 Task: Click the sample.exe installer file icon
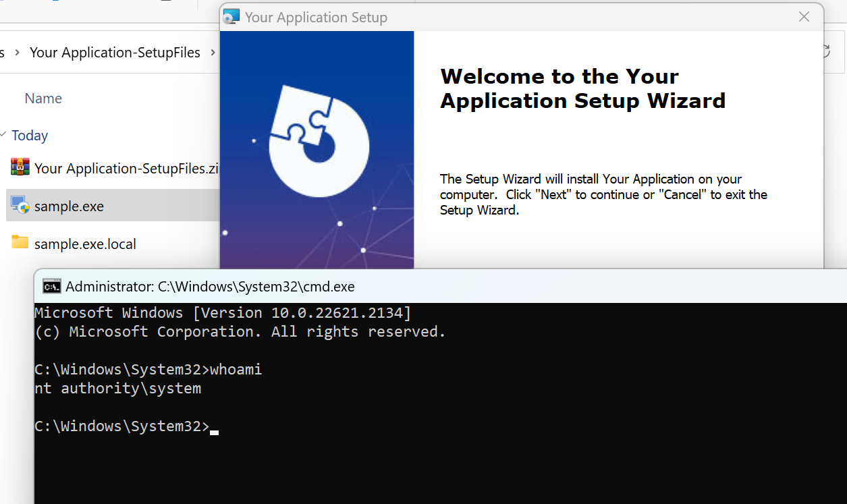pyautogui.click(x=20, y=206)
